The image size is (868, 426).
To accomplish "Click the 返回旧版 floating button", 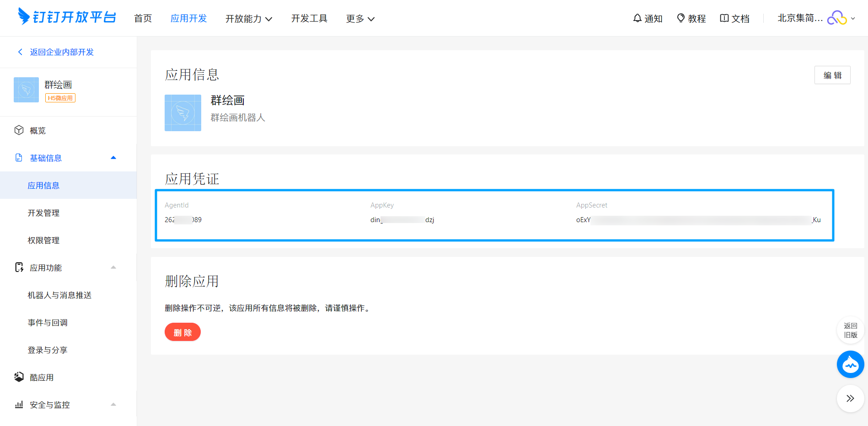I will [851, 330].
